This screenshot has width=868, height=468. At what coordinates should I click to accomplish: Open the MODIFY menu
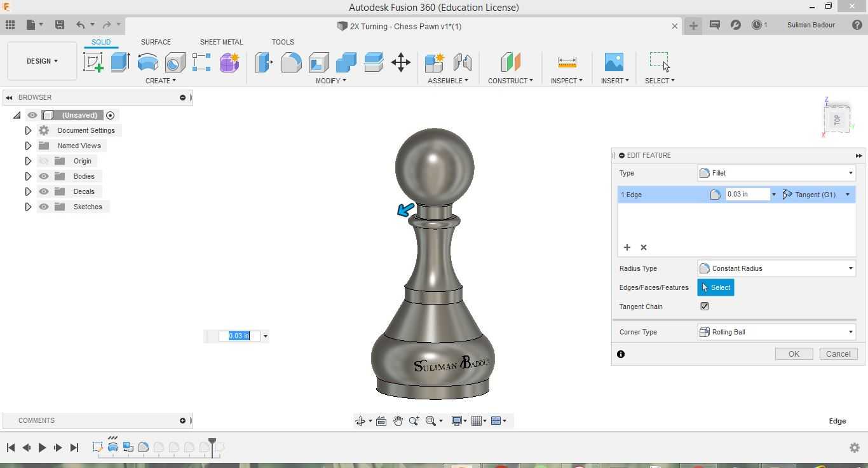[x=330, y=81]
